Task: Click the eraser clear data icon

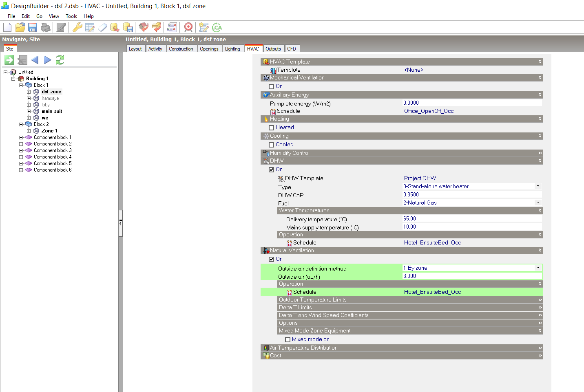Action: [102, 27]
